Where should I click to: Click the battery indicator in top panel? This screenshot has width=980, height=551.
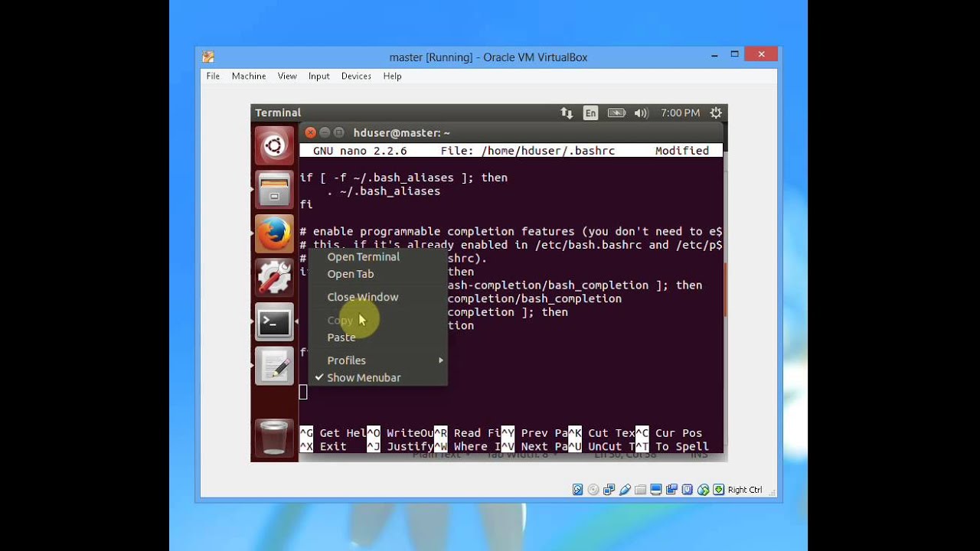click(x=616, y=112)
